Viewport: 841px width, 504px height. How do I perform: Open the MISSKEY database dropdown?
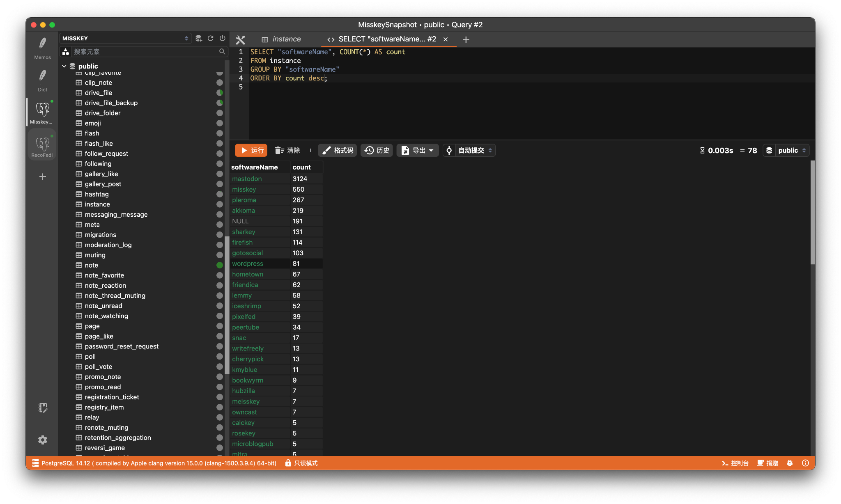click(125, 38)
